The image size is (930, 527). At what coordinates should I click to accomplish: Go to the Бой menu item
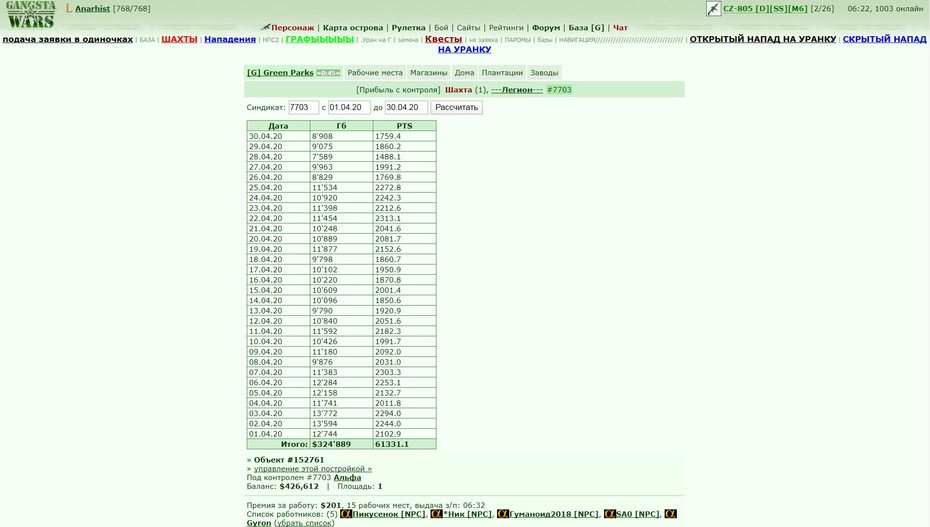point(441,28)
